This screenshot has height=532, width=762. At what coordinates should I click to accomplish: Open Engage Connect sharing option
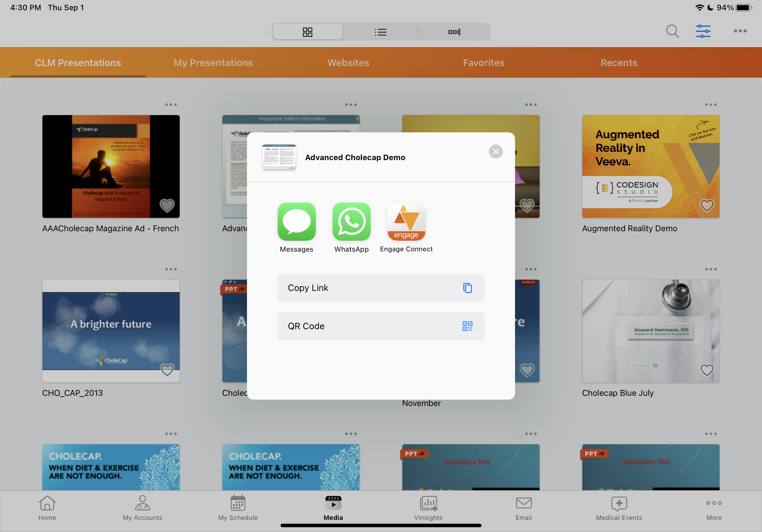[x=406, y=222]
